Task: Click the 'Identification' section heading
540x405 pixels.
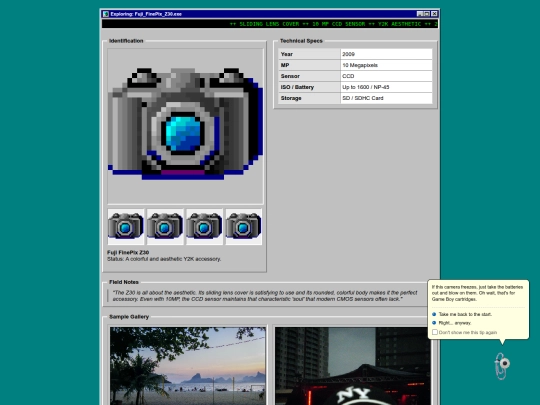Action: pos(126,41)
